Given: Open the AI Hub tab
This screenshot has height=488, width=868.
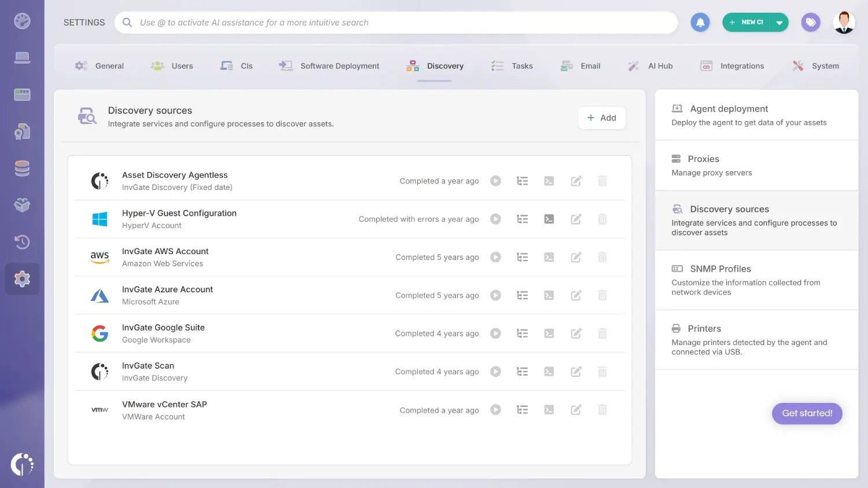Looking at the screenshot, I should coord(659,65).
